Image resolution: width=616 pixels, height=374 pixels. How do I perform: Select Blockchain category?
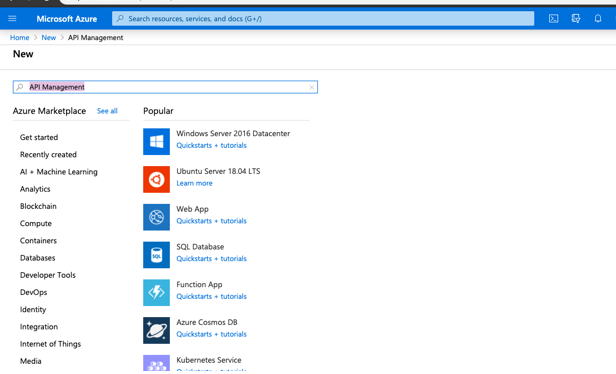[38, 206]
